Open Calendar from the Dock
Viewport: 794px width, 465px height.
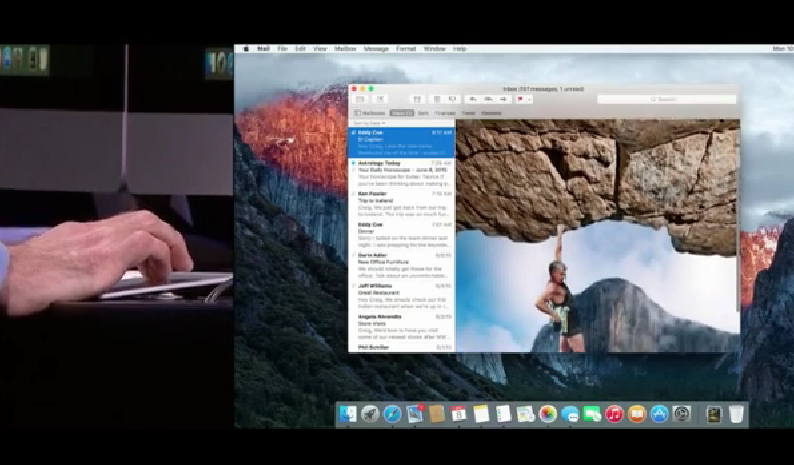[x=459, y=414]
